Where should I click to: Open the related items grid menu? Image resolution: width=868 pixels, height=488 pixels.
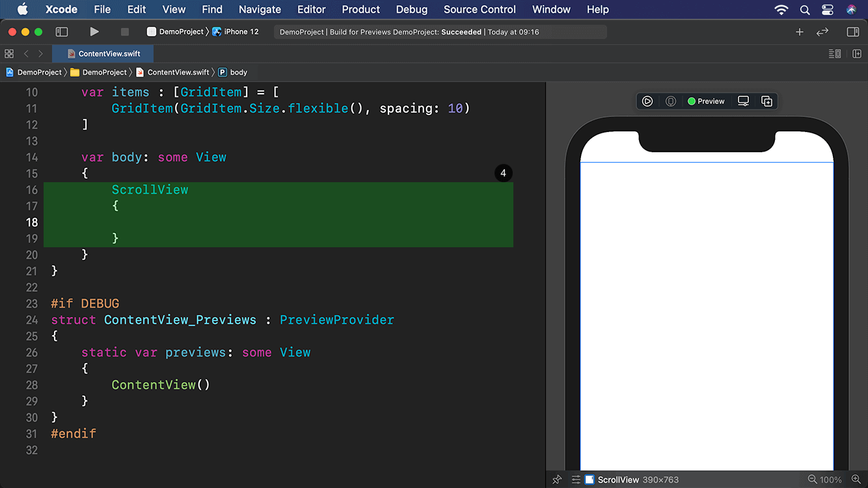pos(9,54)
